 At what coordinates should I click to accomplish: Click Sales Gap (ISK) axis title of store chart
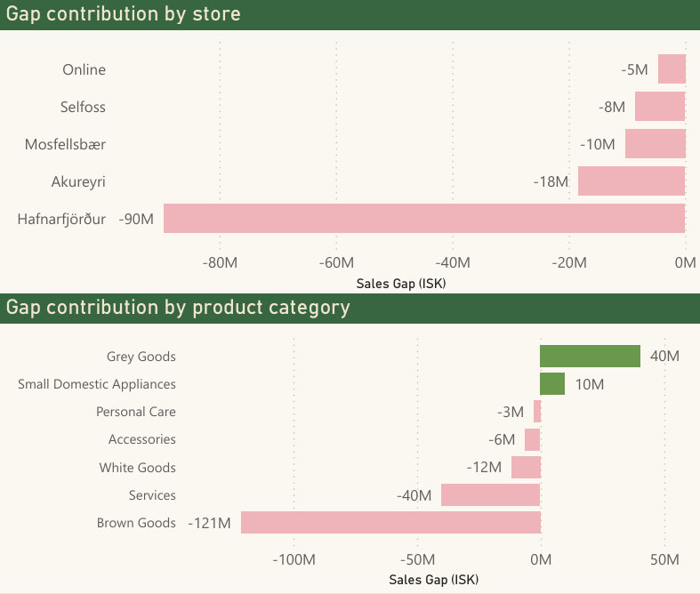pos(400,284)
